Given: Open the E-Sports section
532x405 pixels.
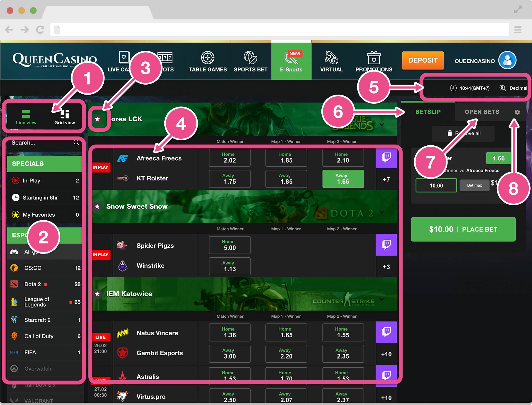Looking at the screenshot, I should tap(291, 61).
